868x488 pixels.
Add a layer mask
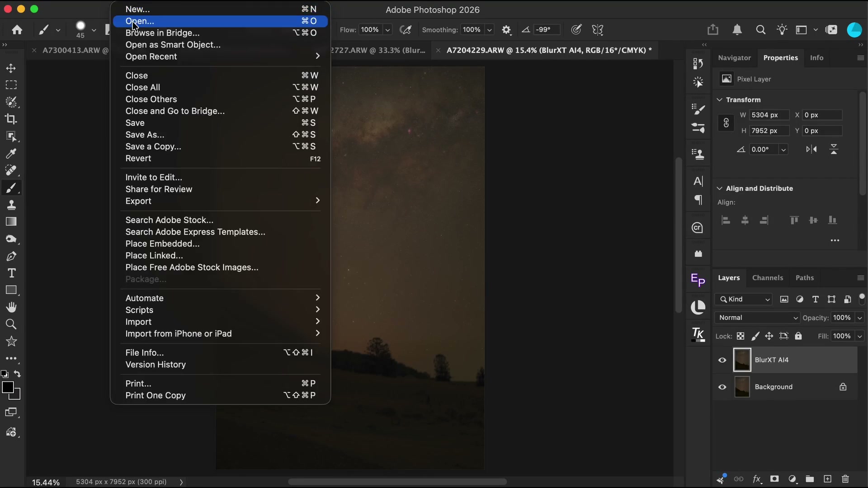click(x=774, y=479)
